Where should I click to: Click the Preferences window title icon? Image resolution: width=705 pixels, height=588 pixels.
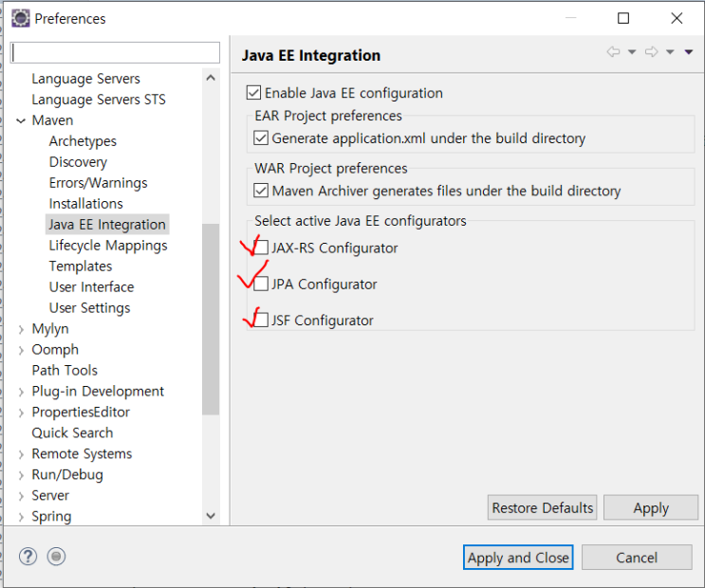pos(19,18)
